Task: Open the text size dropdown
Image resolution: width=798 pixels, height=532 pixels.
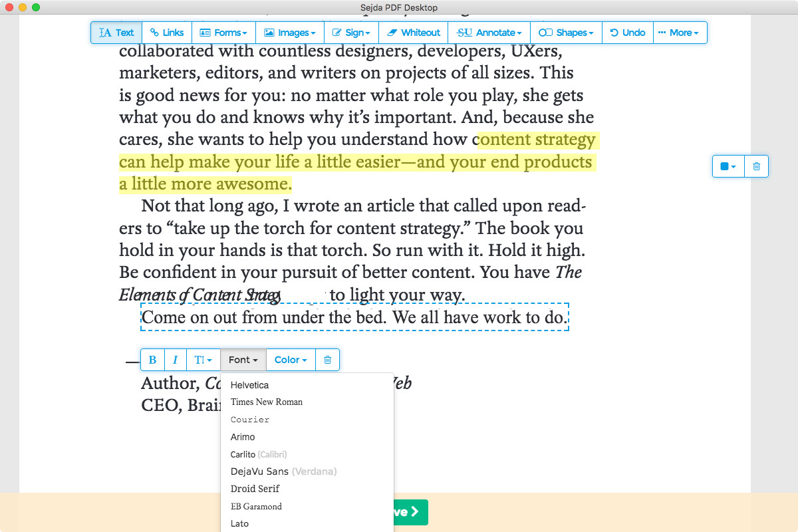Action: (203, 360)
